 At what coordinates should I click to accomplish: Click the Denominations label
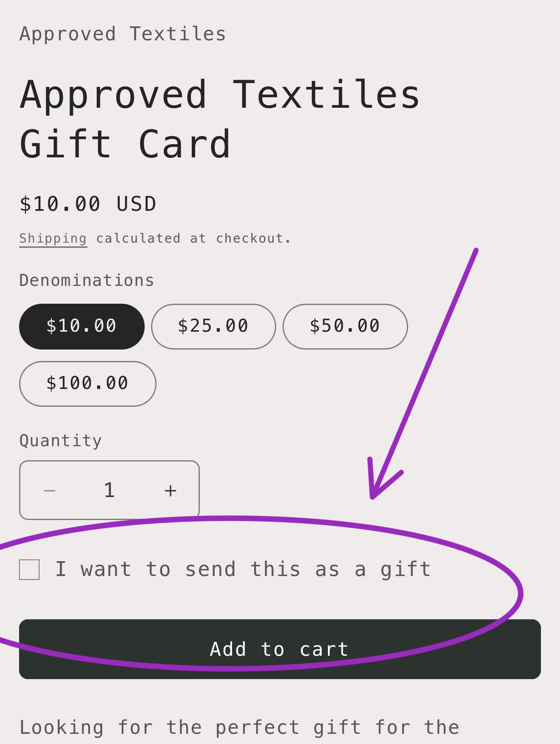(x=86, y=279)
